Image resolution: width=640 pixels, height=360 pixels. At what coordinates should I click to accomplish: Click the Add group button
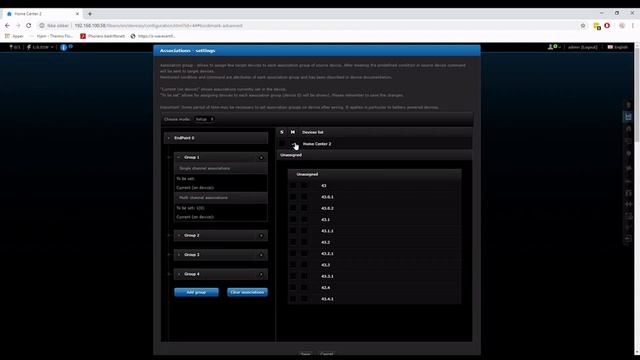tap(196, 292)
